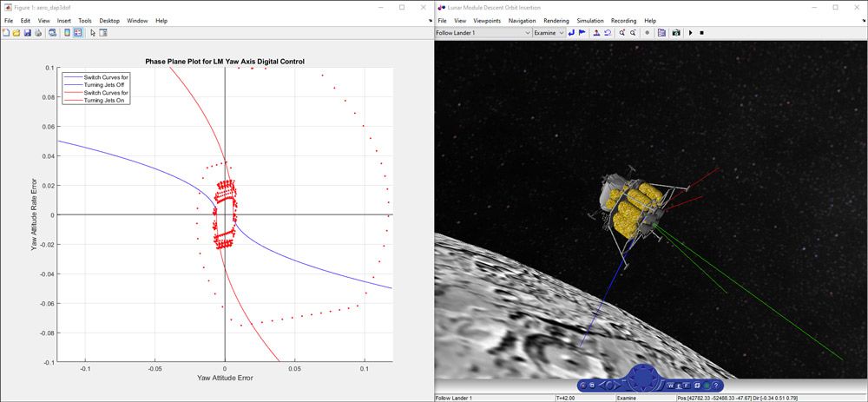The image size is (868, 402).
Task: Click hide-panel icon at navigation panel left
Action: [x=583, y=386]
